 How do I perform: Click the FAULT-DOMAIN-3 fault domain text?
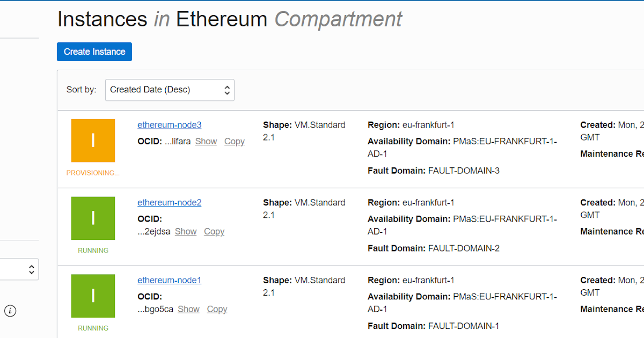464,171
